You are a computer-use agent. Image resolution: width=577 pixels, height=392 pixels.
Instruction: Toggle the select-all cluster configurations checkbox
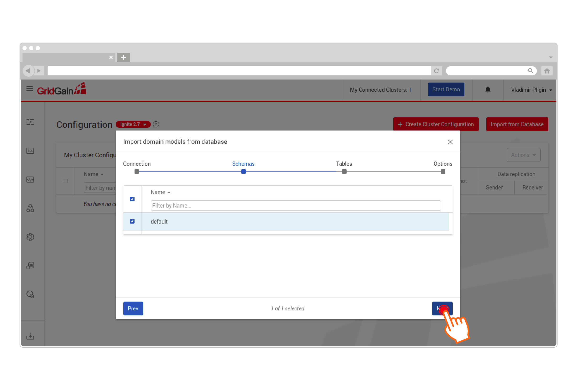pyautogui.click(x=65, y=181)
